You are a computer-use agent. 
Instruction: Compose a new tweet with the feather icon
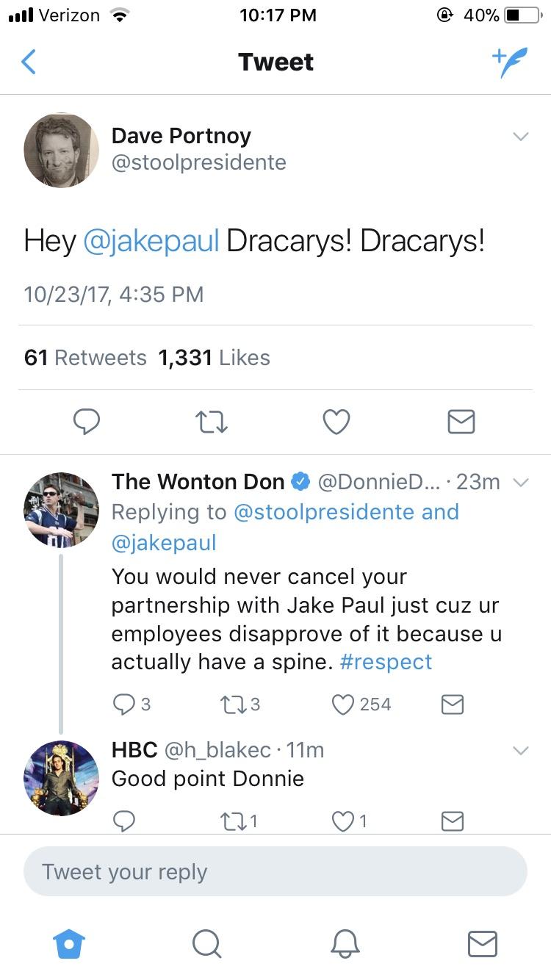pyautogui.click(x=510, y=62)
